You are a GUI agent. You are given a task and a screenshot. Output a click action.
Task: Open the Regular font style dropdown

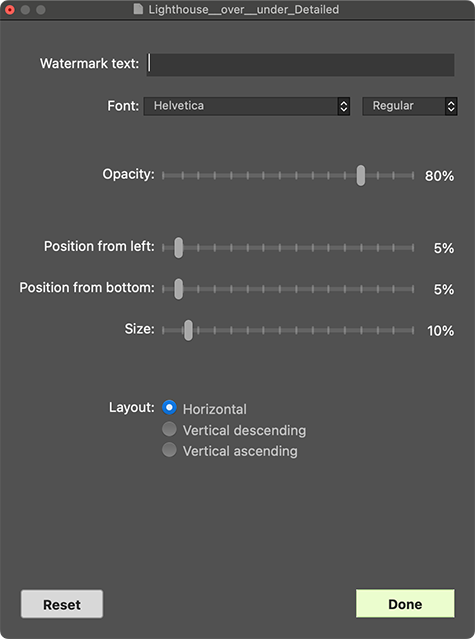[x=409, y=106]
